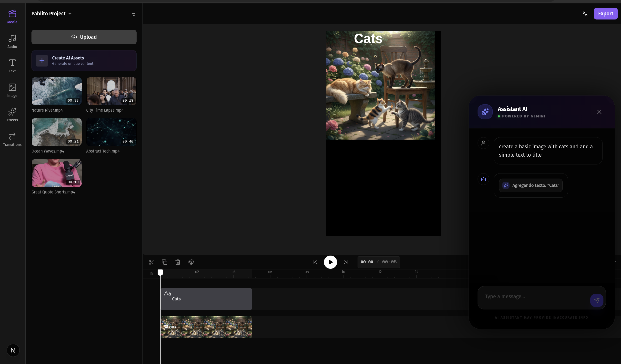Viewport: 621px width, 364px height.
Task: Open the Image panel
Action: pos(12,90)
